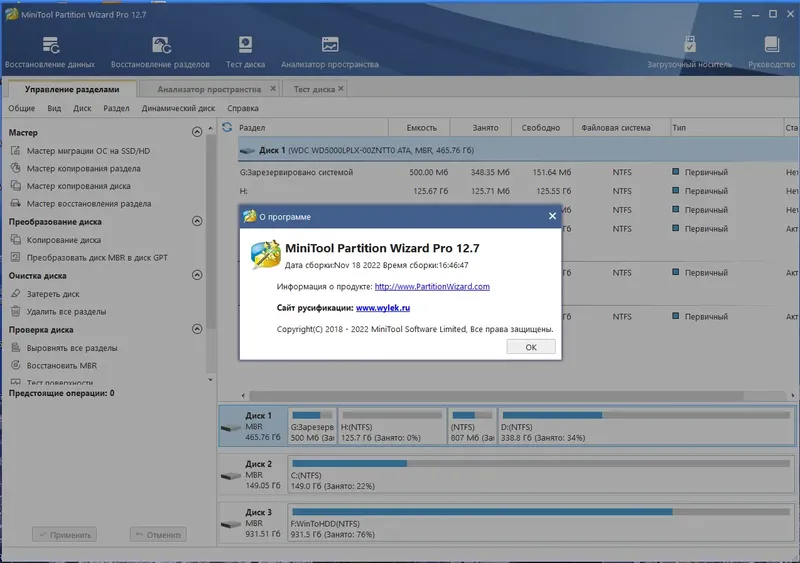Switch to Тест диска tab
This screenshot has height=563, width=800.
314,89
